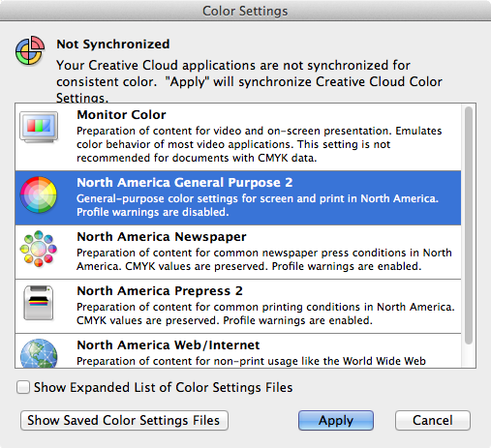Screen dimensions: 491x448
Task: Apply the selected color setting
Action: click(x=336, y=420)
